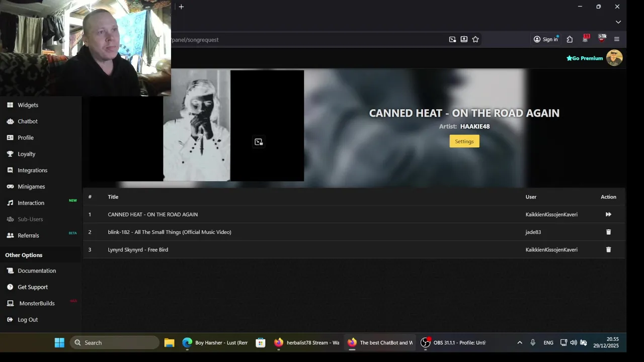Click picture-in-picture icon on video player
The height and width of the screenshot is (362, 644).
click(x=259, y=142)
